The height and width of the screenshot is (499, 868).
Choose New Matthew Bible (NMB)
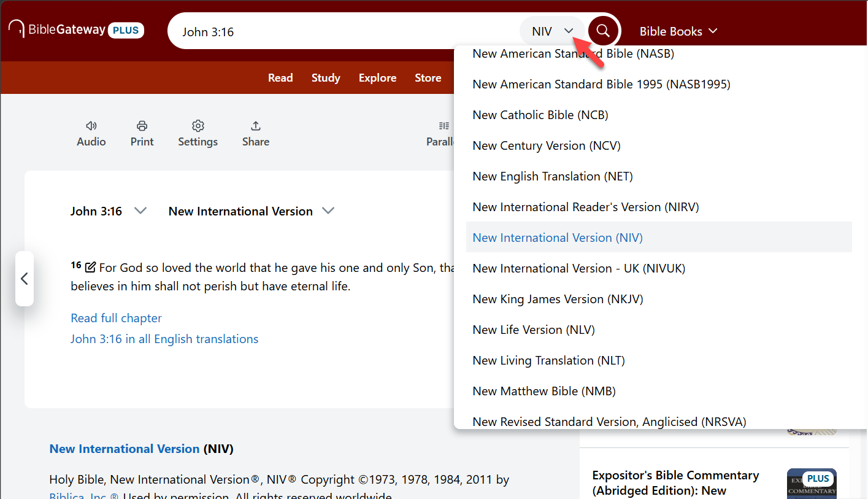[659, 391]
